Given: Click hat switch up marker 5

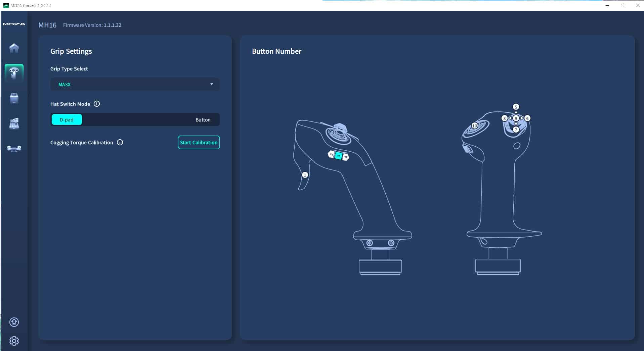Looking at the screenshot, I should tap(516, 107).
